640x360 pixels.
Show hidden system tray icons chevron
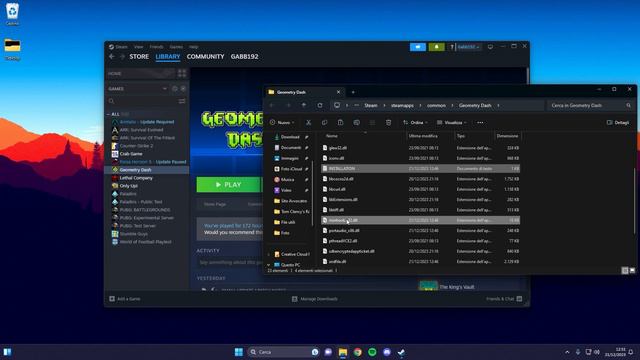[567, 352]
